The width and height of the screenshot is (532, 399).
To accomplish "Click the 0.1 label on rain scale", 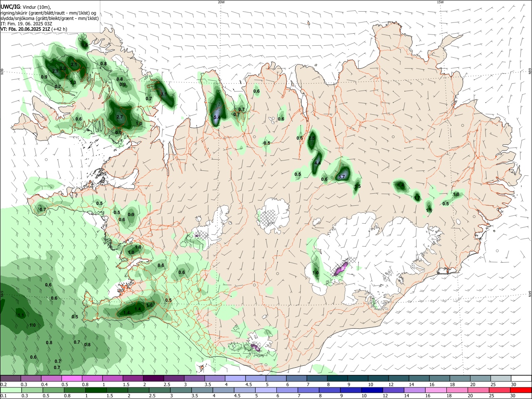I will coord(4,396).
